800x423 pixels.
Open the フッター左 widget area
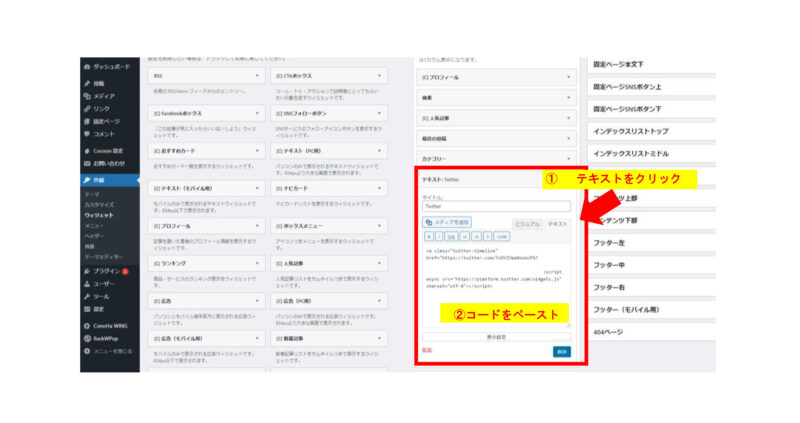pyautogui.click(x=652, y=243)
